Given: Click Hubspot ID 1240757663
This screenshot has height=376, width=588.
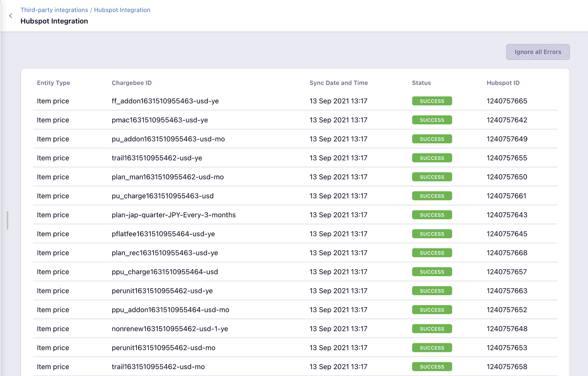Looking at the screenshot, I should coord(507,291).
